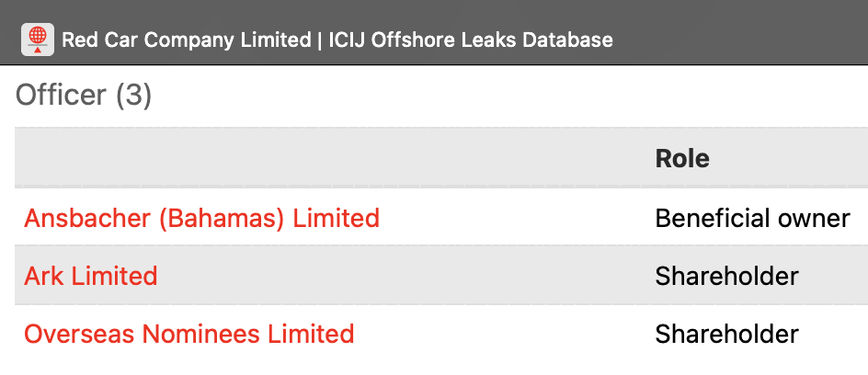Click Shareholder in the Overseas Nominees row
Image resolution: width=868 pixels, height=375 pixels.
point(726,333)
